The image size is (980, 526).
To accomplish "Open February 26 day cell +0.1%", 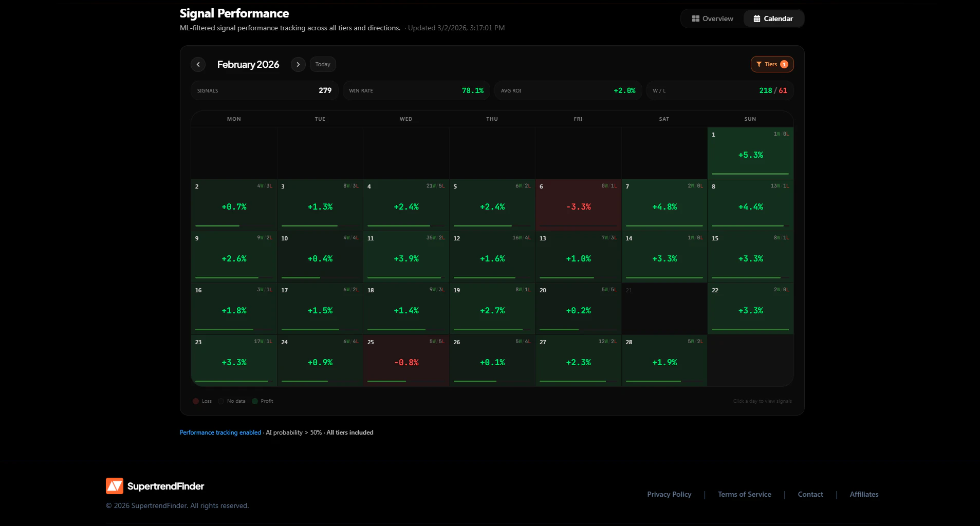I will (x=492, y=361).
